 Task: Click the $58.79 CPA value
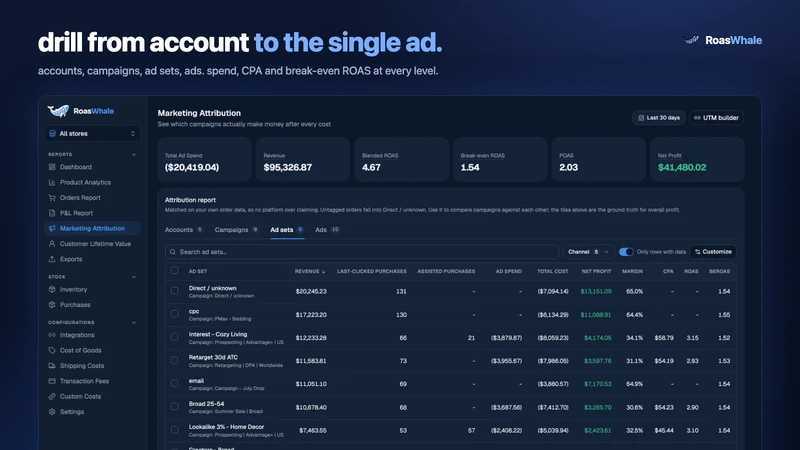point(664,338)
